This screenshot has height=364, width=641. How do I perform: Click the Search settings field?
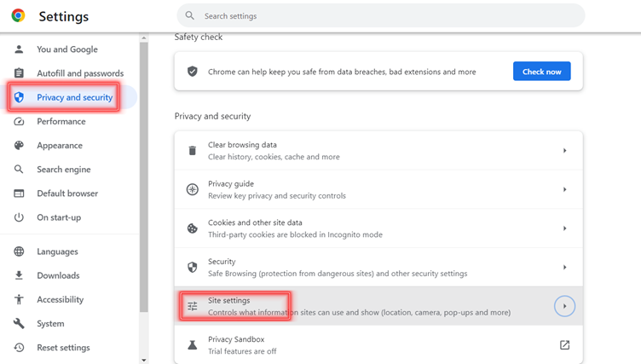pos(380,15)
